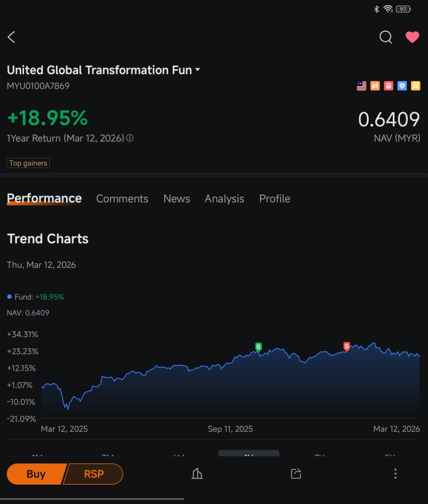Screen dimensions: 428x504
Task: Go back using the back arrow
Action: [11, 37]
